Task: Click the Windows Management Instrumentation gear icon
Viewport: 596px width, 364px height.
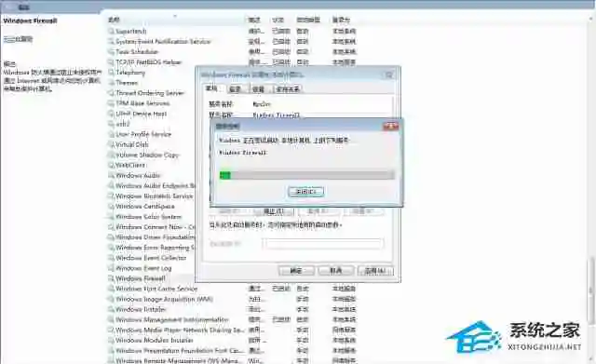Action: 111,319
